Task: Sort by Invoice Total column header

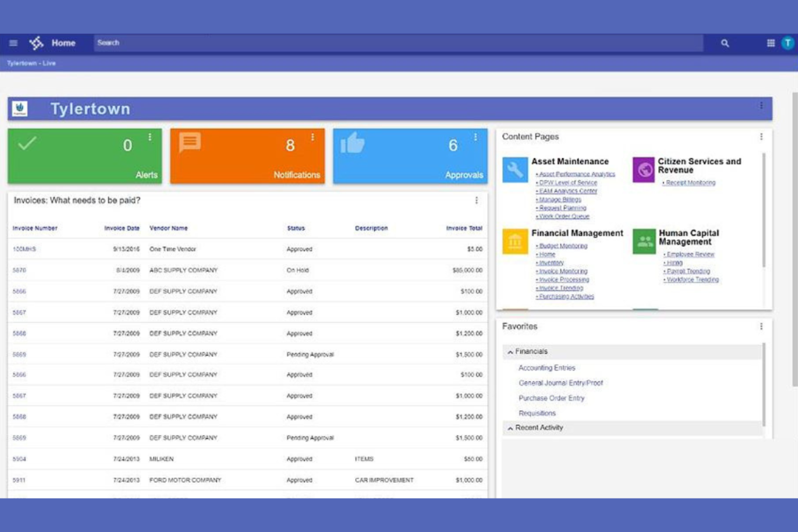Action: (x=464, y=229)
